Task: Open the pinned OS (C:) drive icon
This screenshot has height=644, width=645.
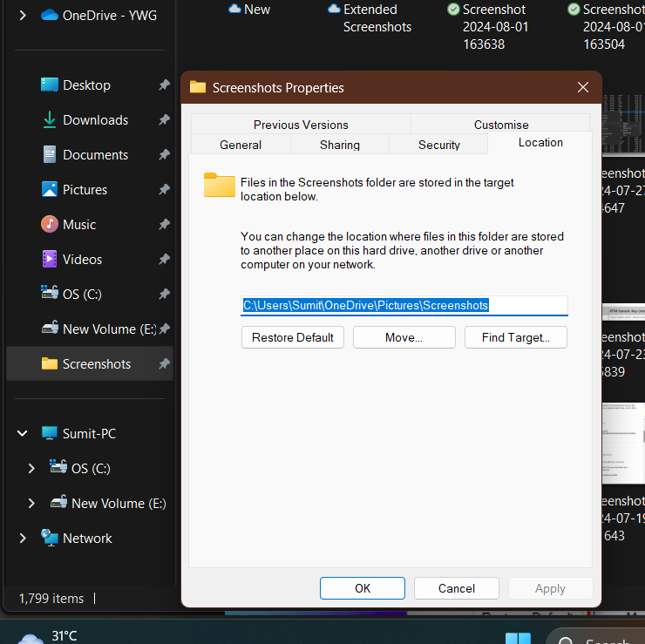Action: pyautogui.click(x=50, y=293)
